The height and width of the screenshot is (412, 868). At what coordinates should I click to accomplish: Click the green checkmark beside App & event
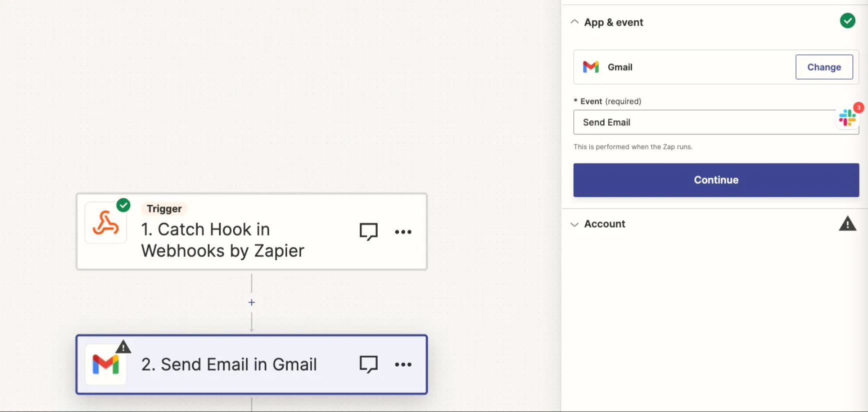[847, 21]
